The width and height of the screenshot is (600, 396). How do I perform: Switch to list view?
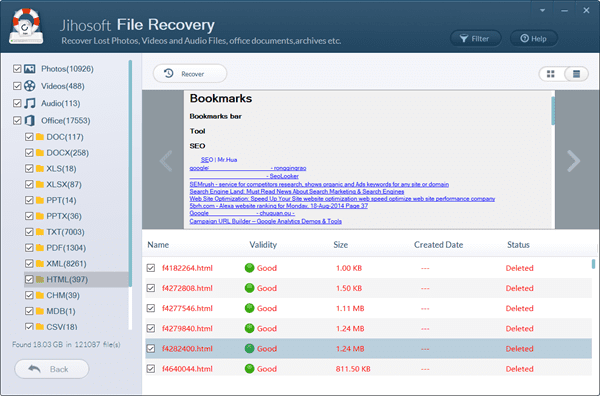pos(576,74)
